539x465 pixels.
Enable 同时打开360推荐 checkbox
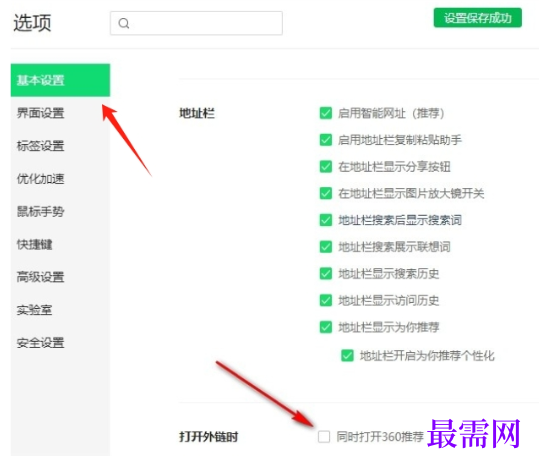tap(324, 436)
